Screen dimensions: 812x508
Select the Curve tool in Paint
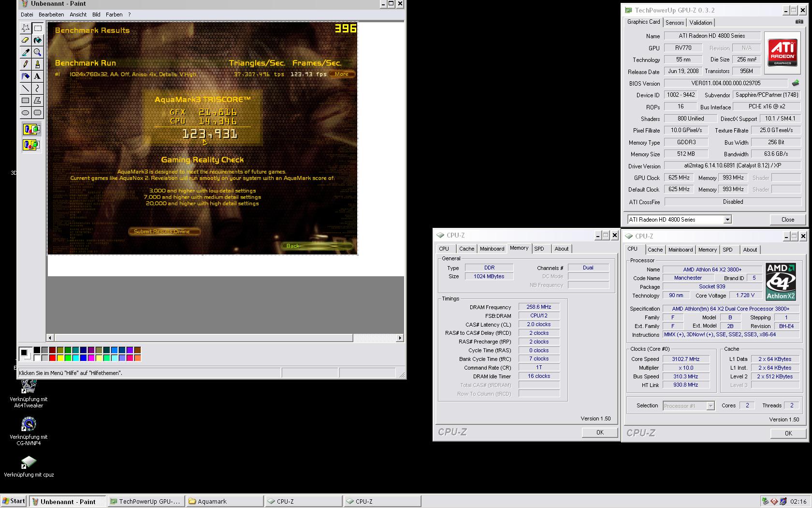coord(37,89)
